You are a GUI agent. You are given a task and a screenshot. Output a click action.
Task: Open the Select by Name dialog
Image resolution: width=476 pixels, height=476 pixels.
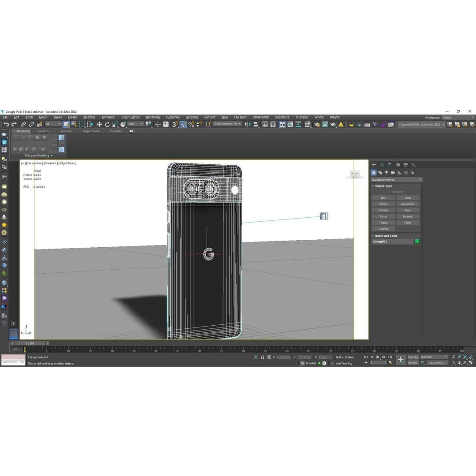tap(74, 124)
